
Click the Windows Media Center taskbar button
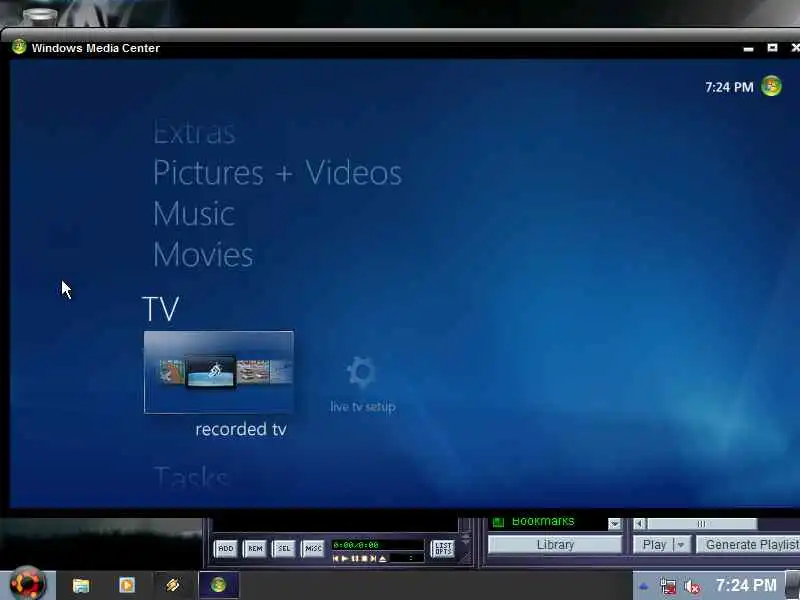pos(218,585)
